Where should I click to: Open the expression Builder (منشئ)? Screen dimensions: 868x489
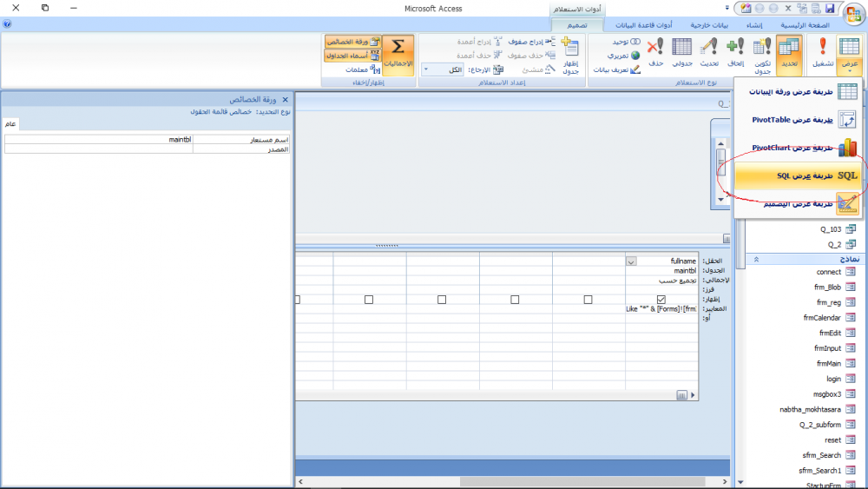pos(538,69)
